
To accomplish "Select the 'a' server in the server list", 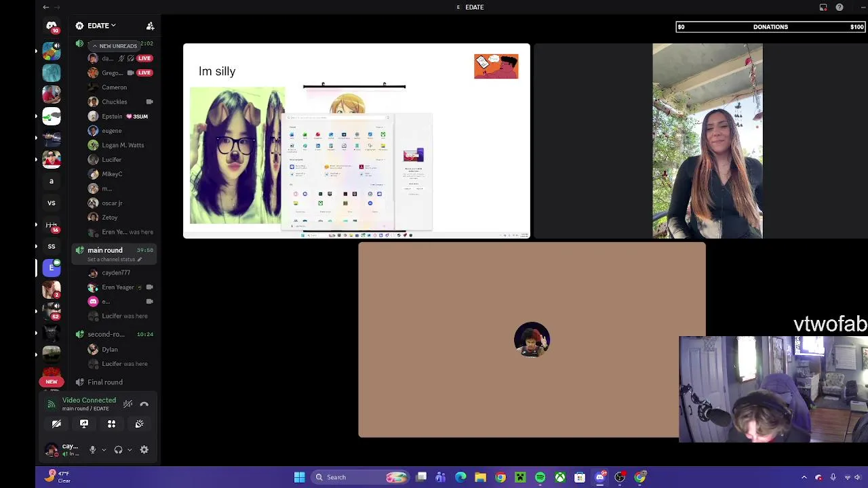I will coord(52,181).
